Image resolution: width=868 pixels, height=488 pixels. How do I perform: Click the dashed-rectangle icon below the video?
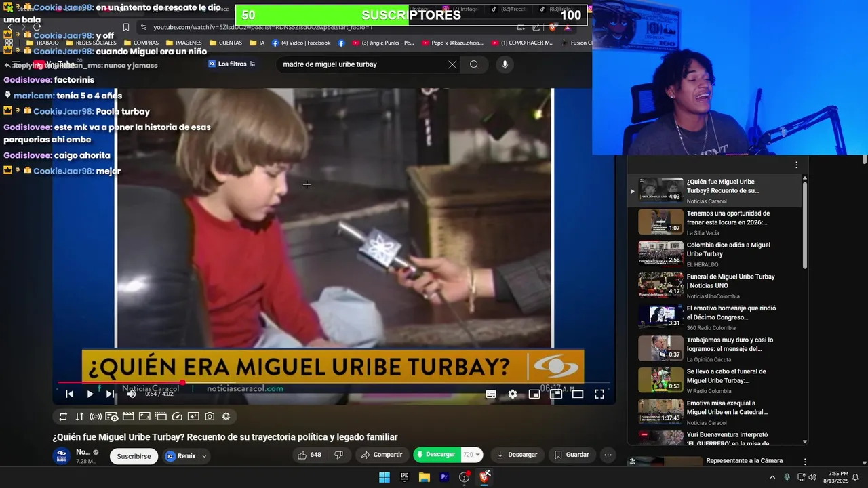click(161, 416)
